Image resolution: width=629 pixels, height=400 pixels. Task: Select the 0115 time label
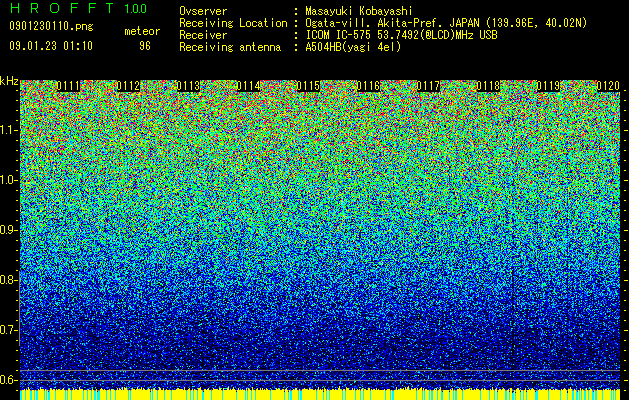click(x=308, y=86)
